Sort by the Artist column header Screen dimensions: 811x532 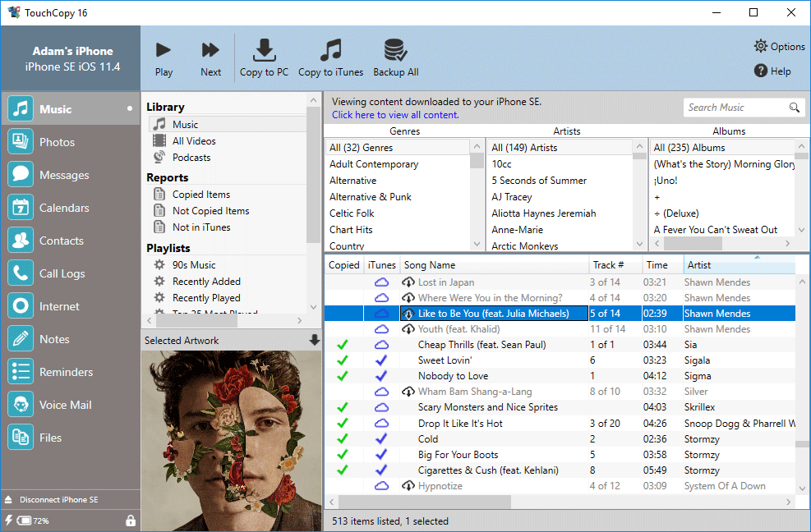740,264
